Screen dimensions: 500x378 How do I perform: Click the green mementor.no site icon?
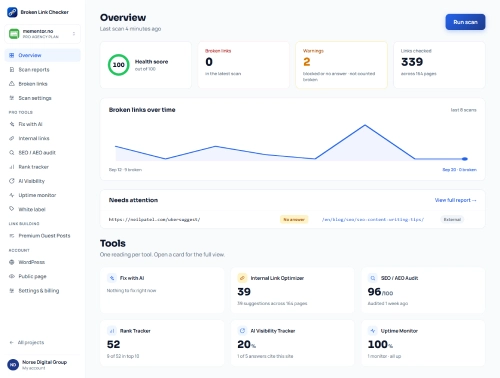tap(14, 34)
